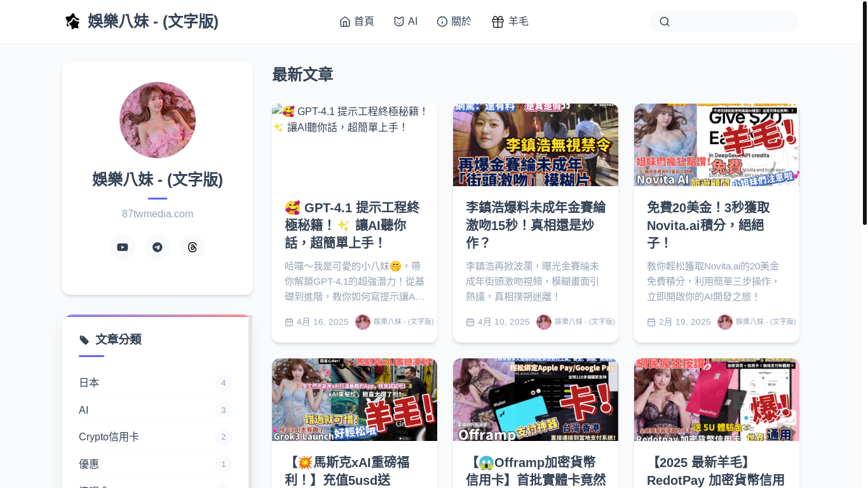Viewport: 868px width, 488px height.
Task: Click the tag icon beside 文章分類
Action: pos(85,340)
